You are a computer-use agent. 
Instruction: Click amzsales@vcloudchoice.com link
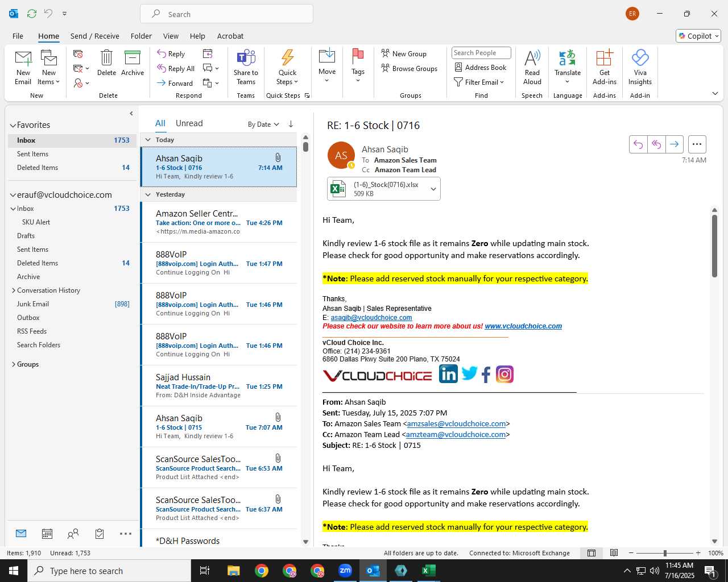pos(456,423)
